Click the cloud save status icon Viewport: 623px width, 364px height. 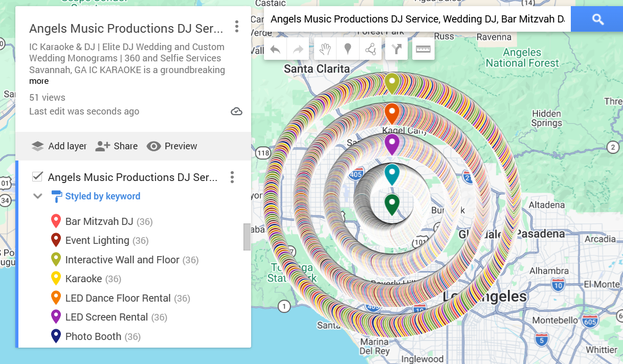(x=236, y=111)
